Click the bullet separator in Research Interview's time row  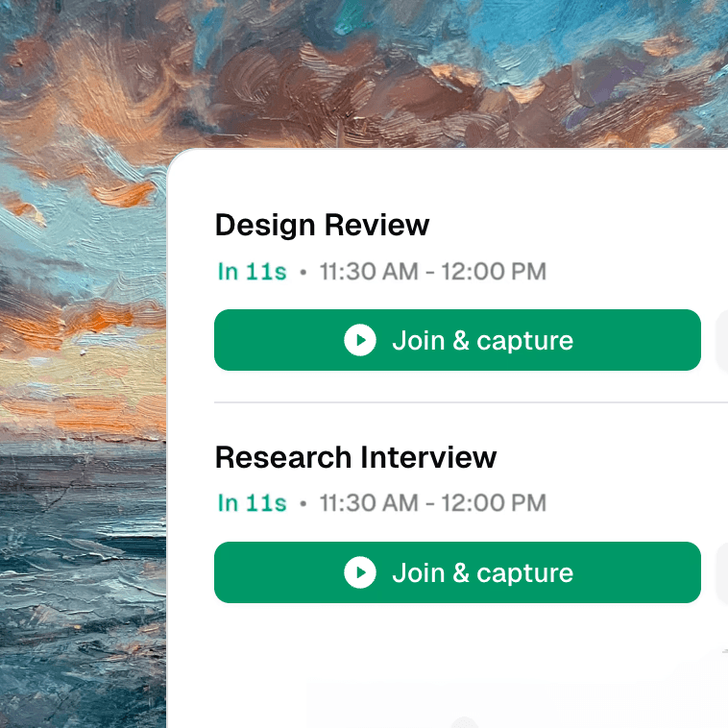coord(303,504)
